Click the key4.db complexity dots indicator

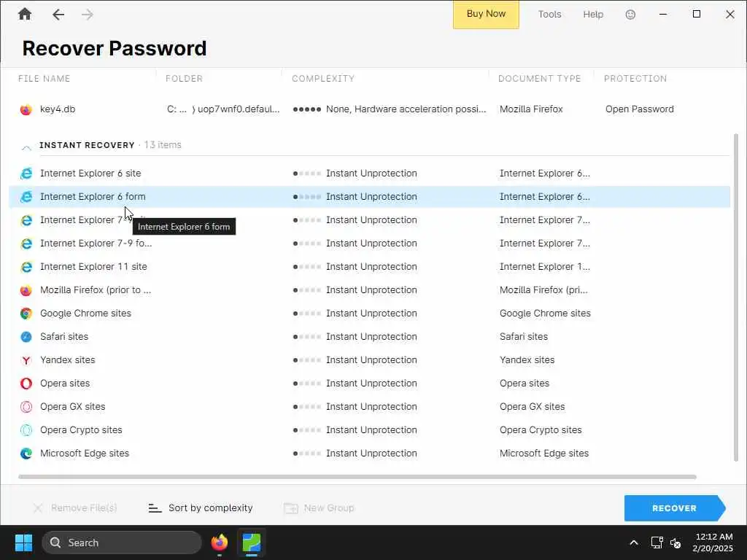[x=307, y=109]
